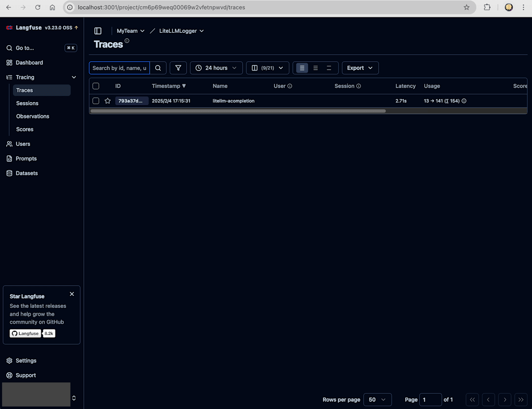Open the Export dropdown
Image resolution: width=532 pixels, height=409 pixels.
(360, 68)
